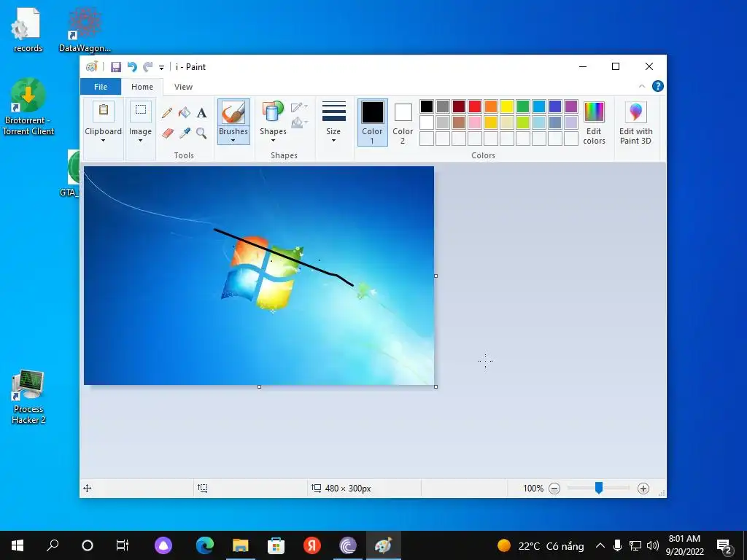This screenshot has height=560, width=747.
Task: Switch to the Home tab
Action: coord(142,87)
